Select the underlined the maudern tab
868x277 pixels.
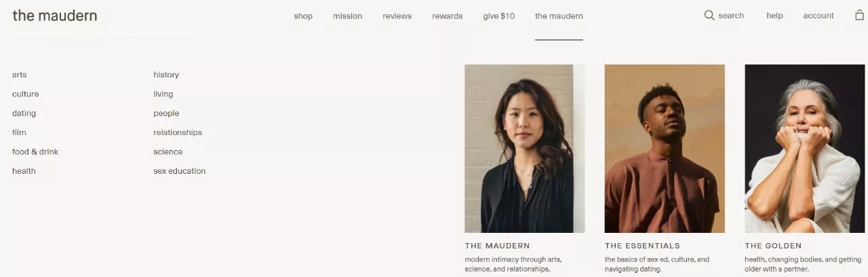pyautogui.click(x=559, y=16)
